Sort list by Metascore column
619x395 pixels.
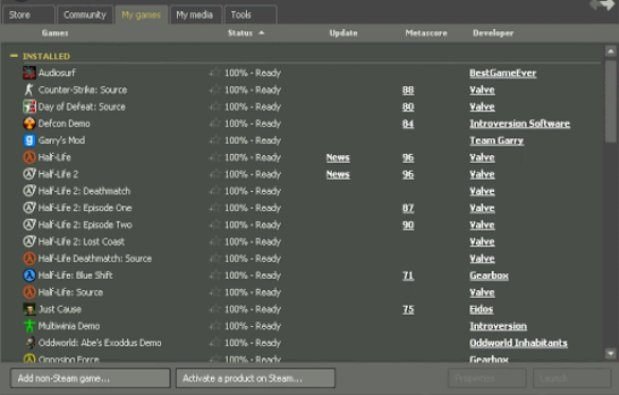click(426, 33)
